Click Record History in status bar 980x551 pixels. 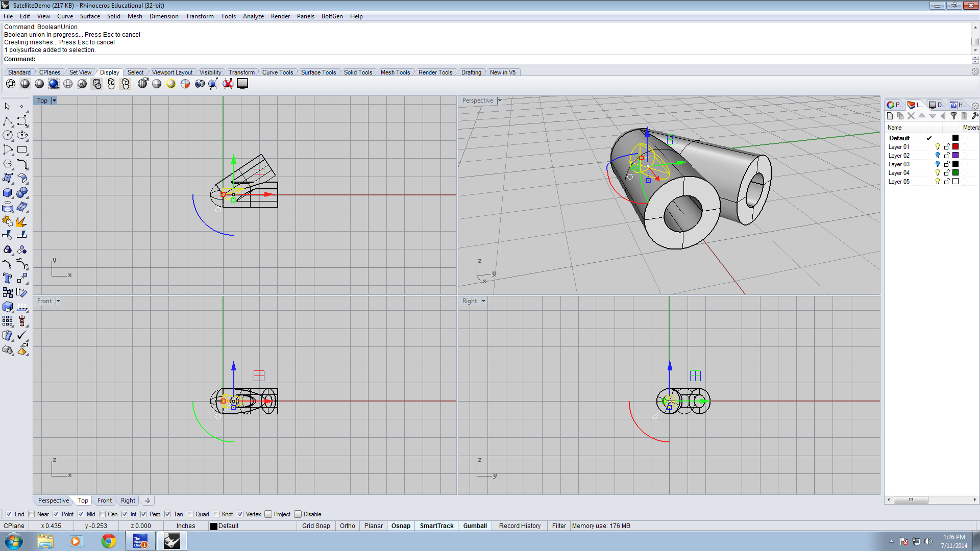520,526
